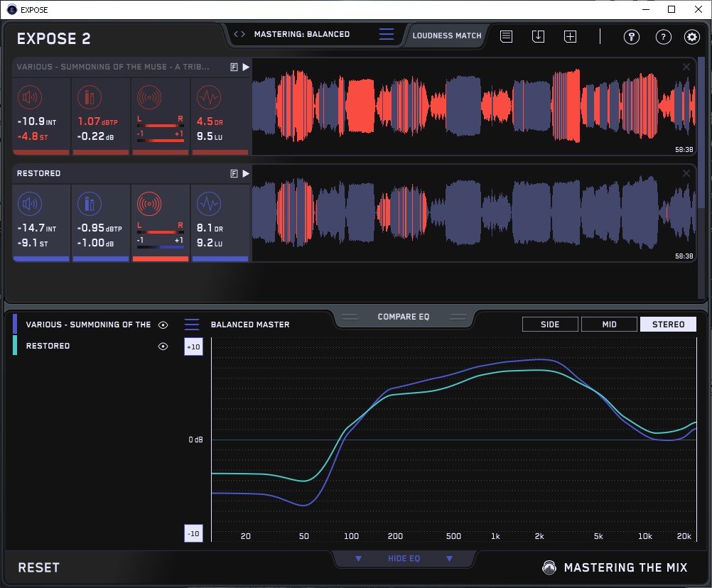Screen dimensions: 712x588
Task: Open the license key icon
Action: click(x=632, y=37)
